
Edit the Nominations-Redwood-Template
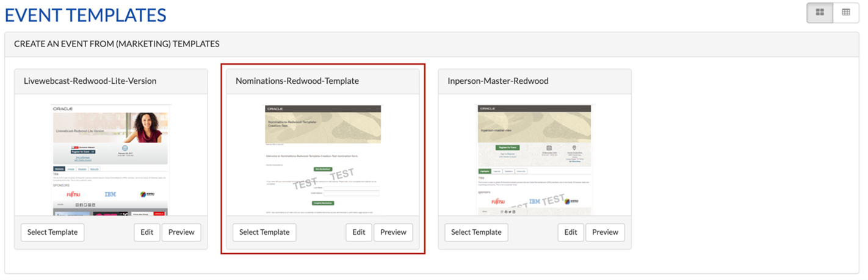(x=359, y=232)
